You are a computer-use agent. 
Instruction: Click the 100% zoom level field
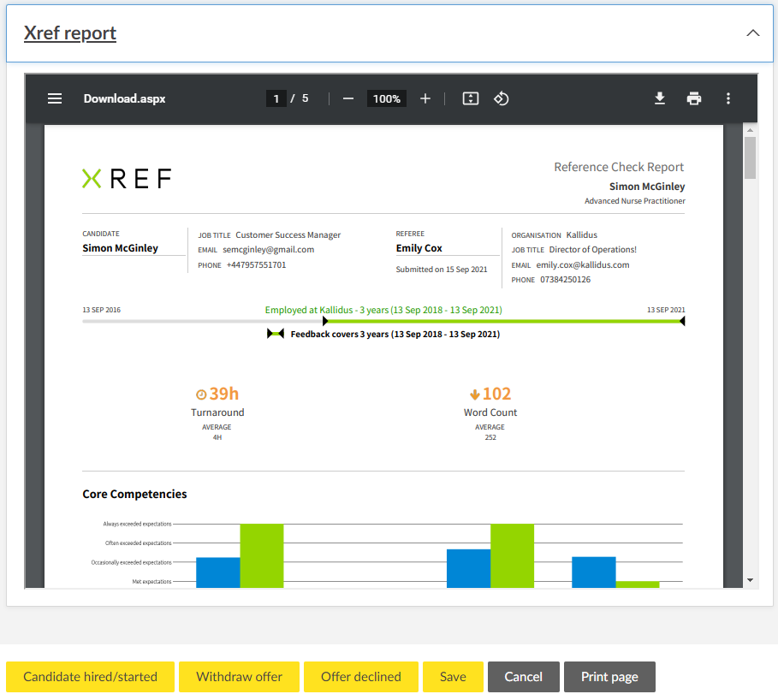(x=387, y=98)
